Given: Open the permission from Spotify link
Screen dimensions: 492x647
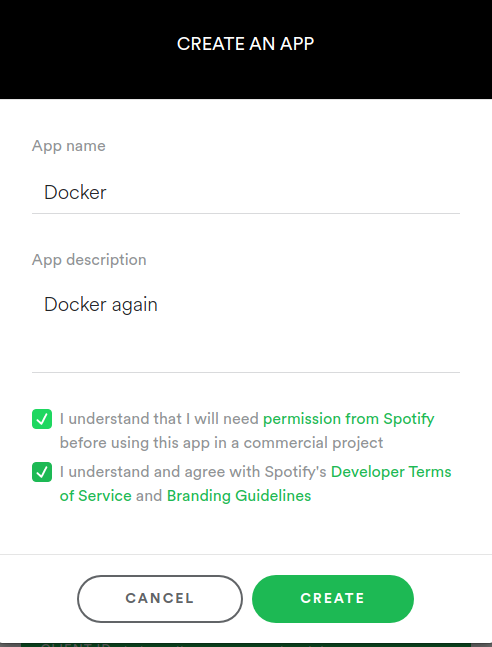Looking at the screenshot, I should pos(348,419).
